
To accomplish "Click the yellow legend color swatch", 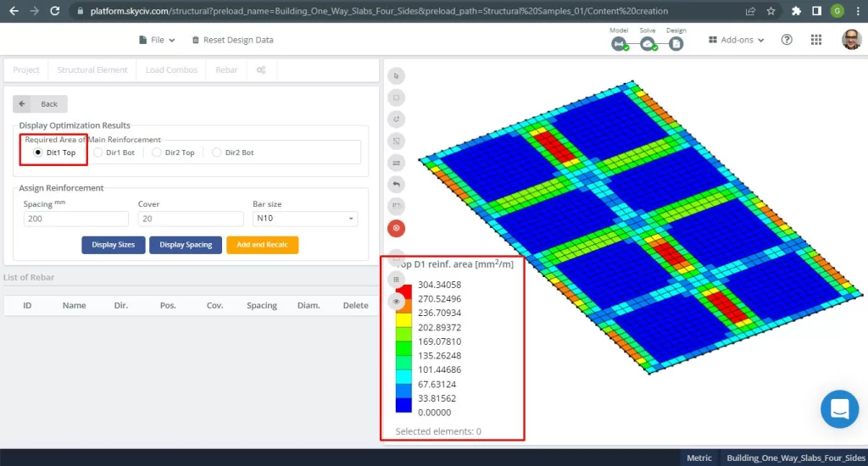I will [403, 320].
